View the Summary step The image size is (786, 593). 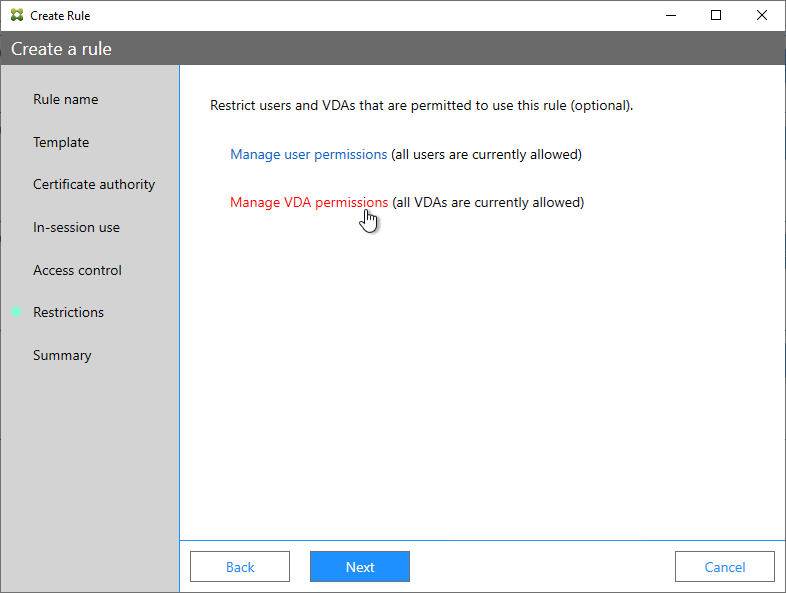[62, 355]
